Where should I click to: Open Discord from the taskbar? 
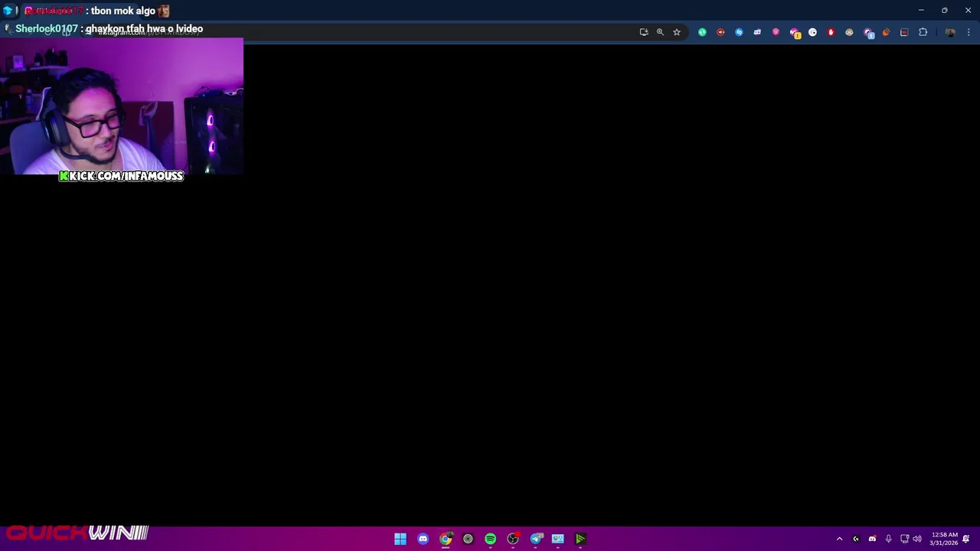coord(423,539)
